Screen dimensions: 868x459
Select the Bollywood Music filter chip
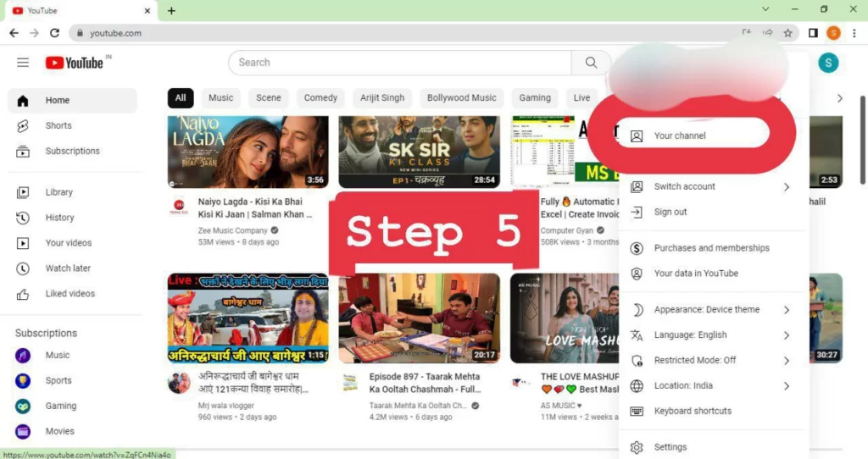462,98
